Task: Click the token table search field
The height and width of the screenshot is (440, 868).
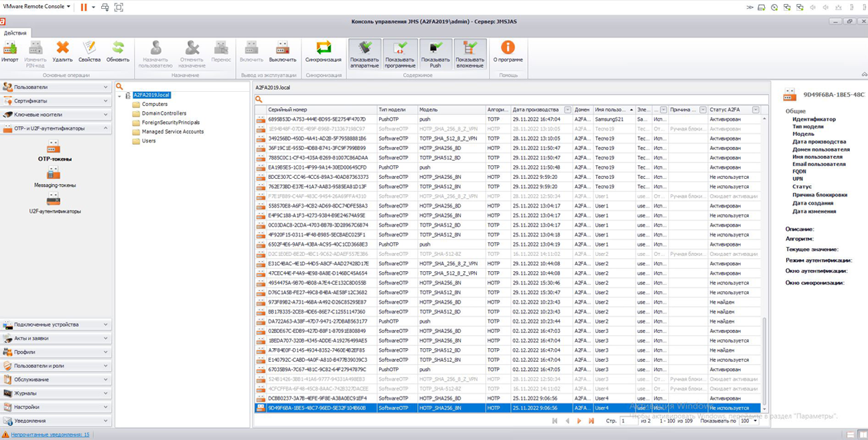Action: coord(510,99)
